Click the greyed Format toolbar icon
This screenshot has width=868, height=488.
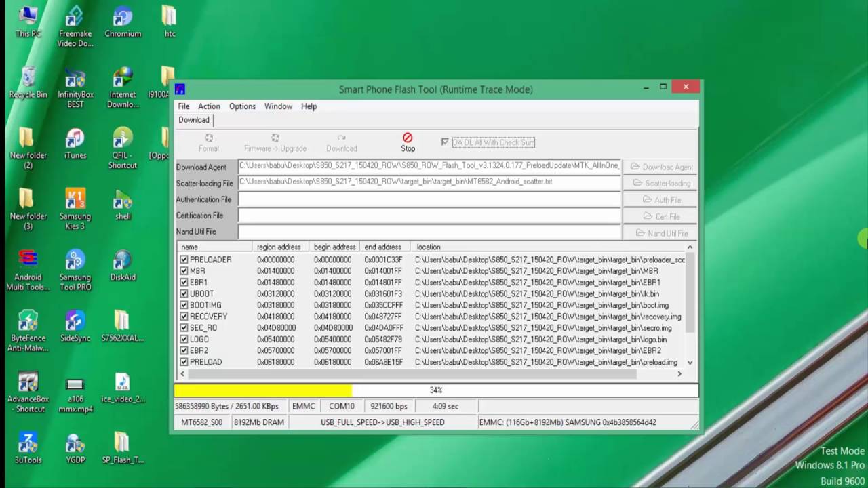tap(209, 138)
